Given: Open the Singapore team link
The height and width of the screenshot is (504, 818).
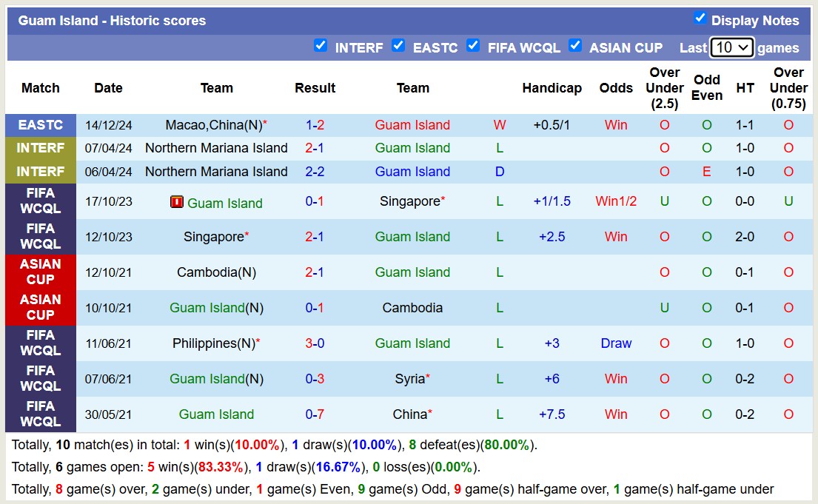Looking at the screenshot, I should click(409, 201).
